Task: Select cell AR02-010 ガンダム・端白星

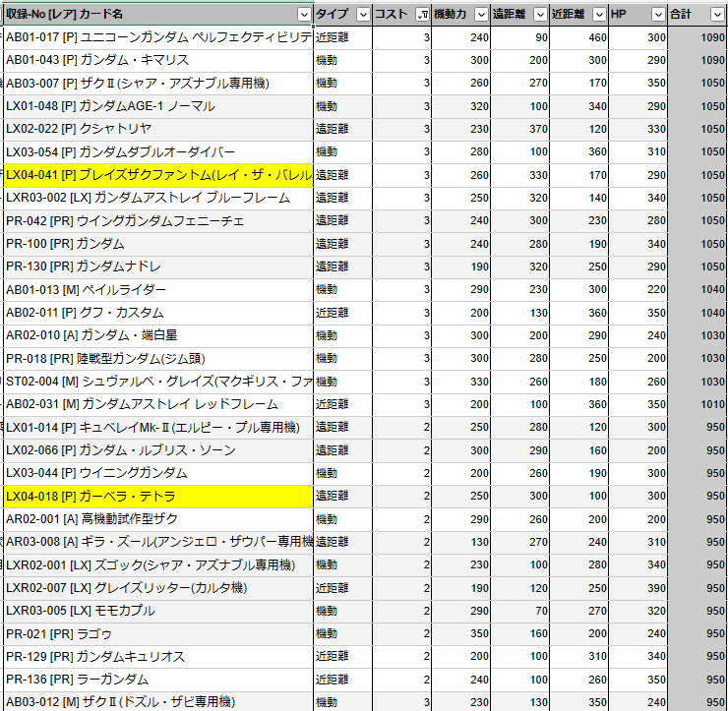Action: point(157,335)
